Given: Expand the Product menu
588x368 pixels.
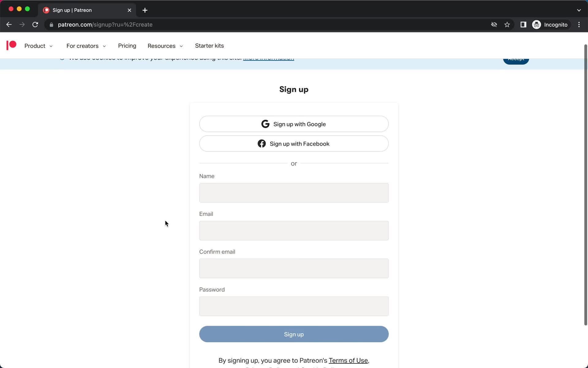Looking at the screenshot, I should click(x=39, y=46).
